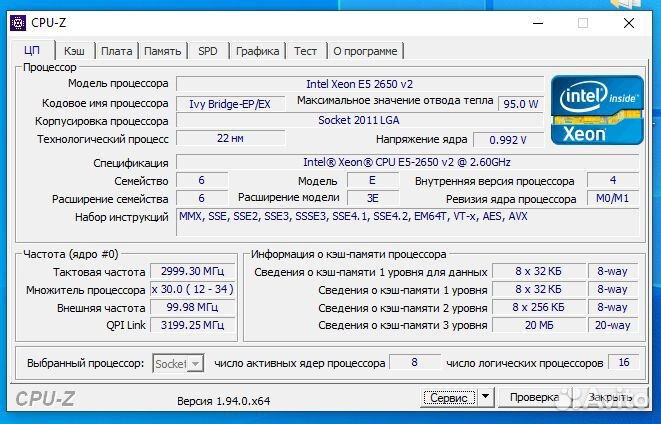Click the stepping value 4
The image size is (661, 424).
(613, 180)
